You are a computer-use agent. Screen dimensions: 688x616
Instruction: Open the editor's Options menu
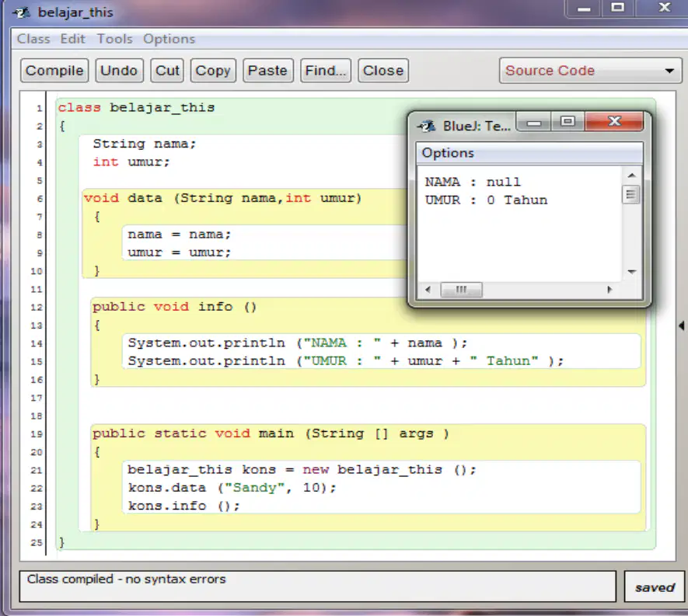coord(169,39)
